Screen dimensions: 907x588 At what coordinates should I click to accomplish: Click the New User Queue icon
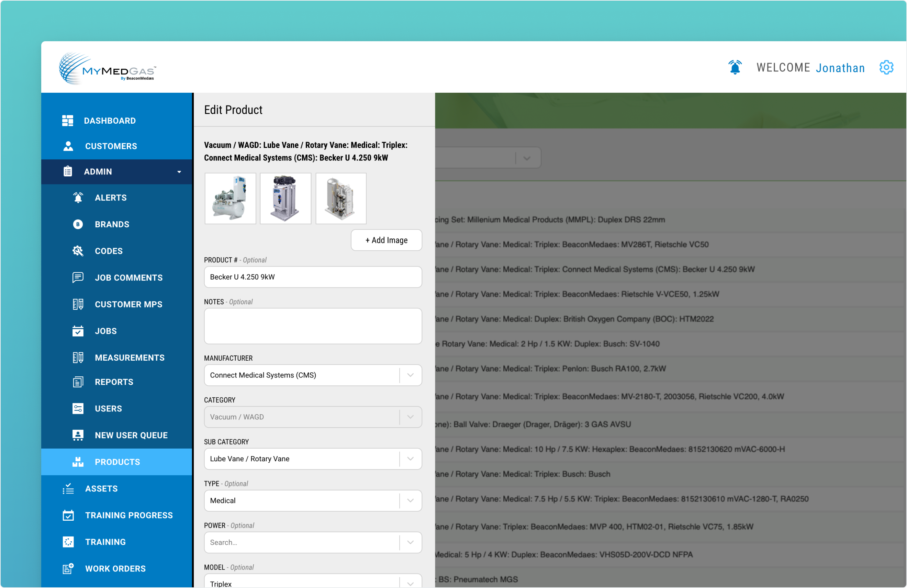[78, 436]
